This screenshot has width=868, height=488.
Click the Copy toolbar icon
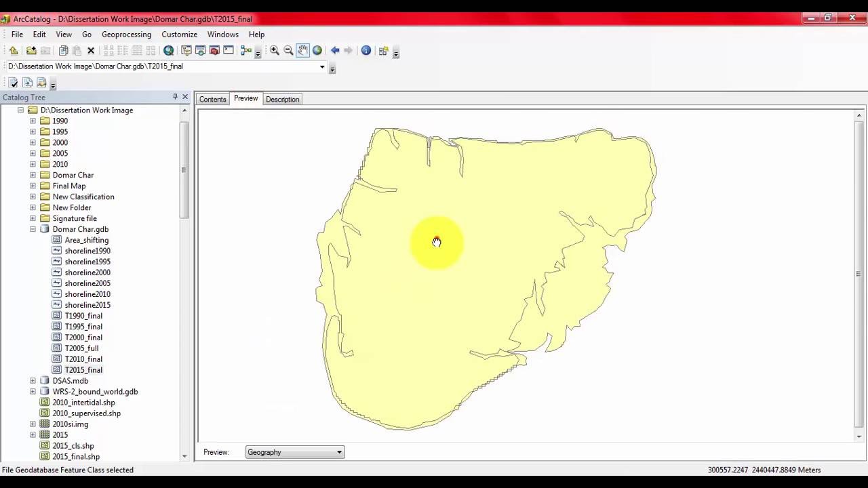click(64, 50)
